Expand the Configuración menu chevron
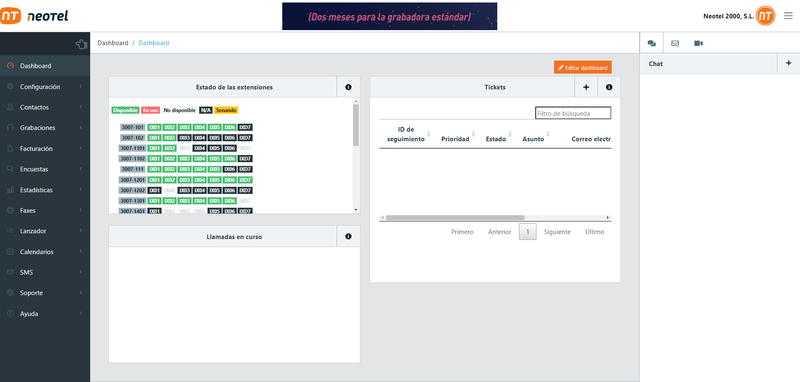This screenshot has height=382, width=800. click(x=81, y=87)
